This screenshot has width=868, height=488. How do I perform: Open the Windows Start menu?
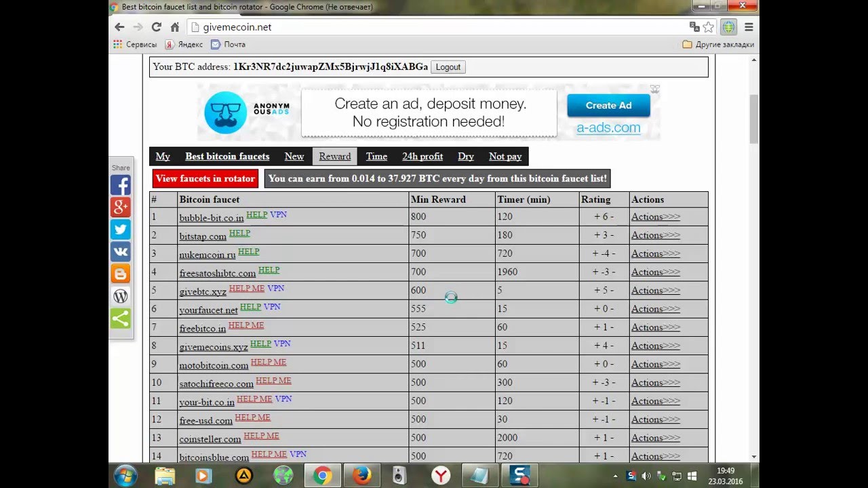click(x=125, y=476)
